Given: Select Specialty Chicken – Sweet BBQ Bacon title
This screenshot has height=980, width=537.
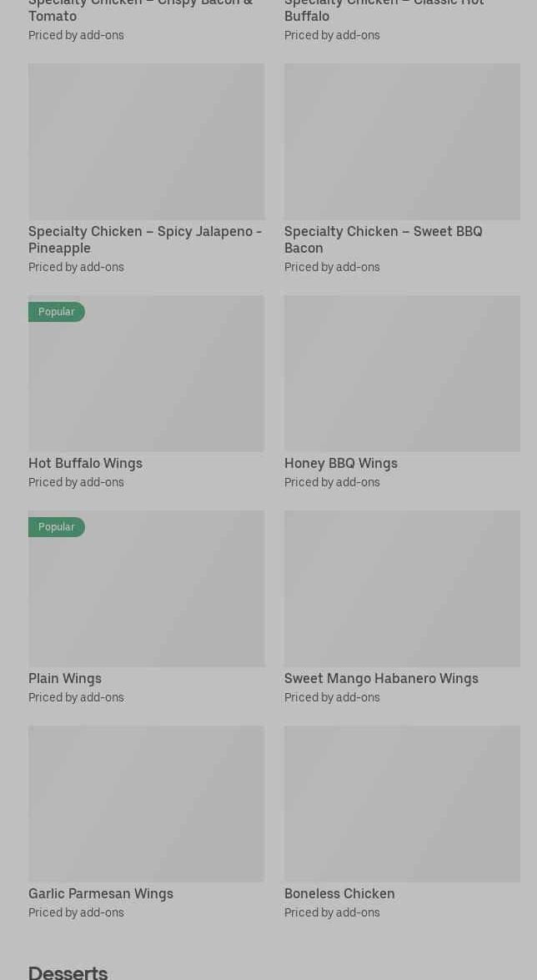Looking at the screenshot, I should coord(383,239).
